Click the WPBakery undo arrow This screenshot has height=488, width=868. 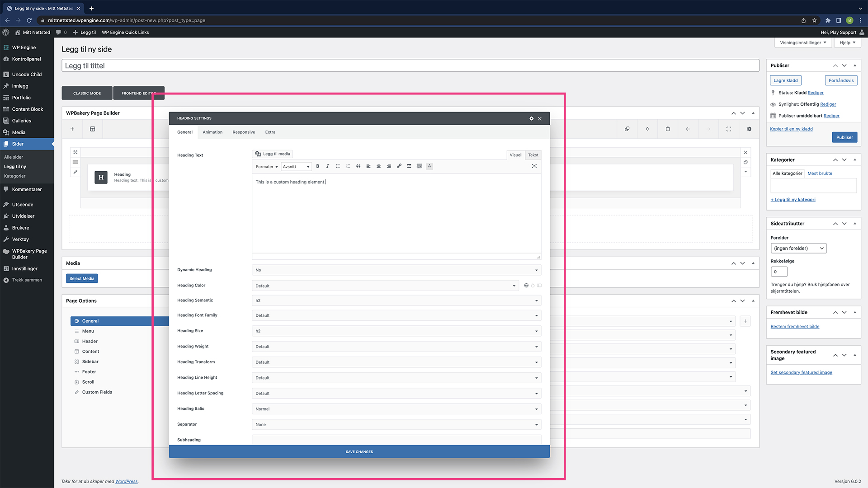(688, 129)
